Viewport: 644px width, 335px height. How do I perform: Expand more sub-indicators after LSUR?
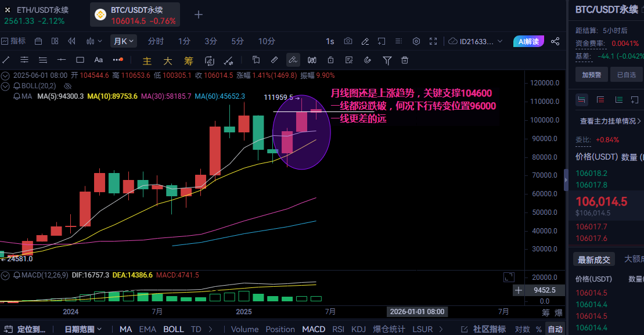coord(441,329)
